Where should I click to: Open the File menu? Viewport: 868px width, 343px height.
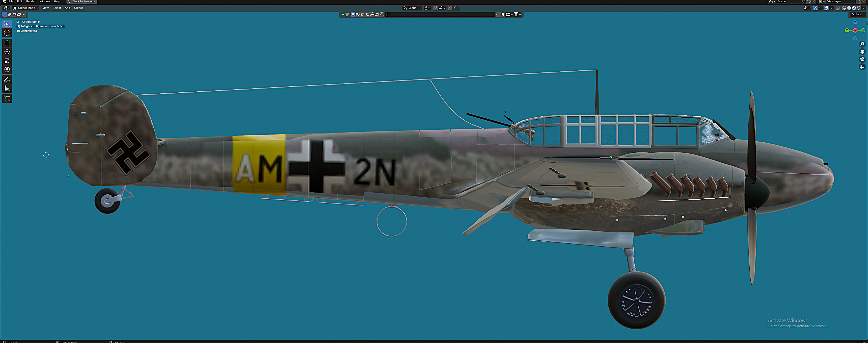point(11,1)
